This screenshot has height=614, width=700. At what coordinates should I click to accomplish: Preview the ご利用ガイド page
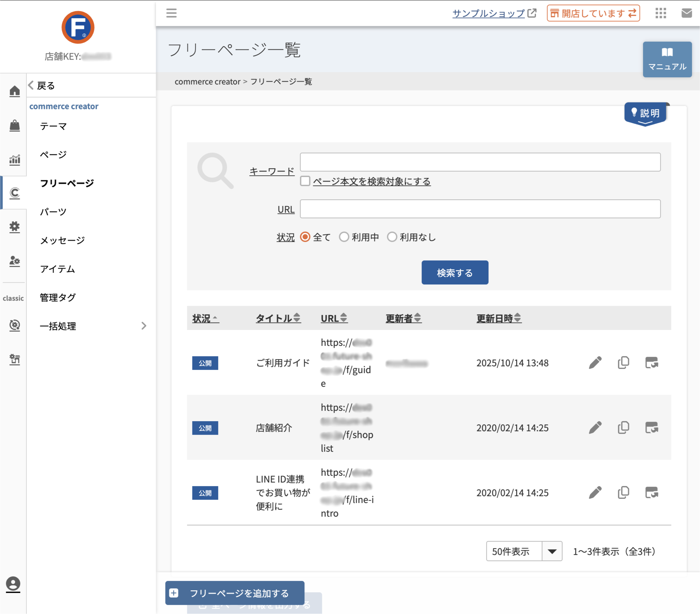pos(651,362)
